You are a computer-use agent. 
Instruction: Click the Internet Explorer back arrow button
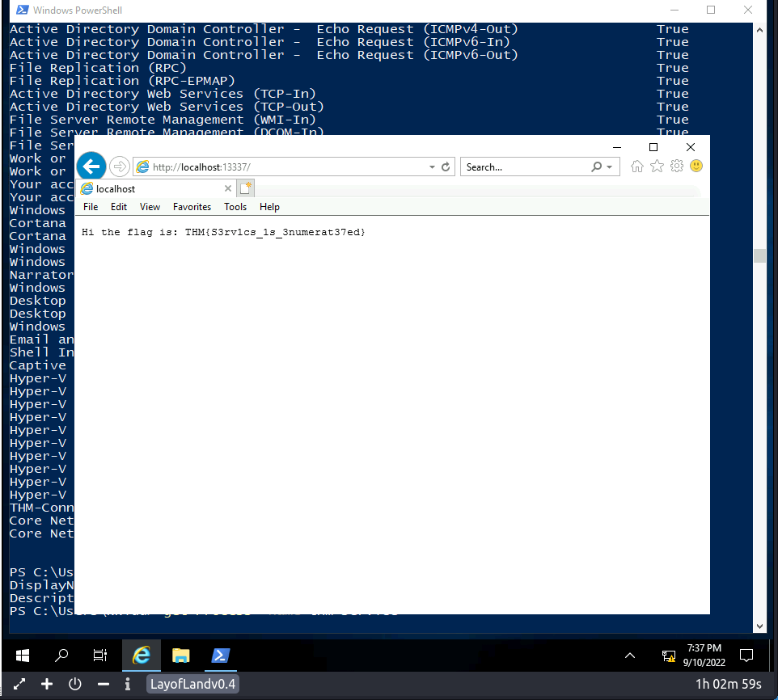click(x=91, y=167)
